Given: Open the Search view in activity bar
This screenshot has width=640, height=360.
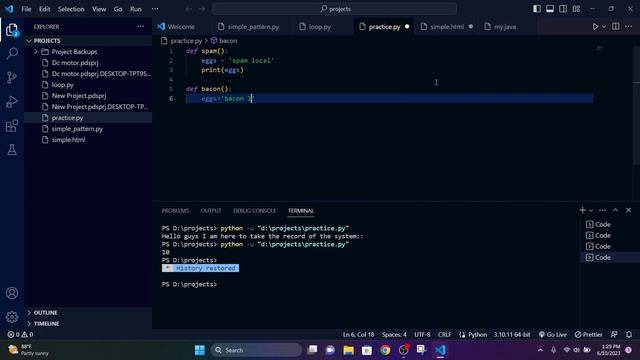Looking at the screenshot, I should (x=12, y=53).
